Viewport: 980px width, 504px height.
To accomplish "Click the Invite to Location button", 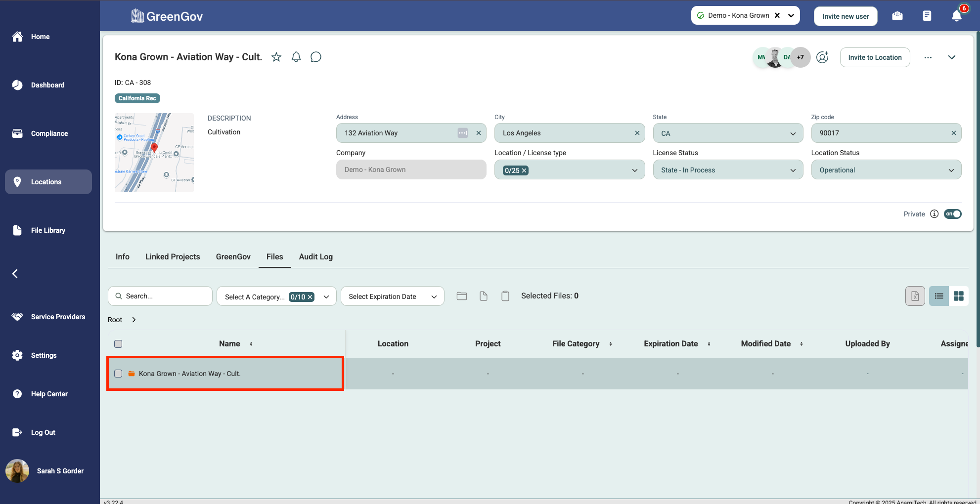I will point(875,57).
